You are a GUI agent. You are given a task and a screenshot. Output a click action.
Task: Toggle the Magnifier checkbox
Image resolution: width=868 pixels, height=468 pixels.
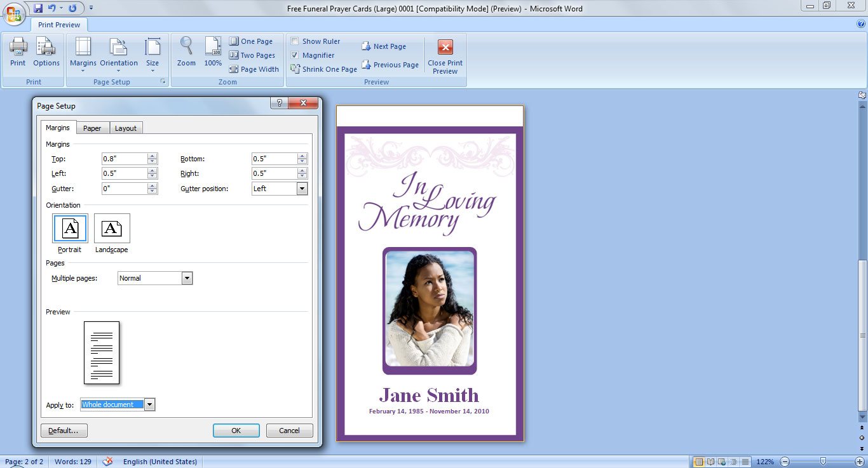[x=295, y=55]
